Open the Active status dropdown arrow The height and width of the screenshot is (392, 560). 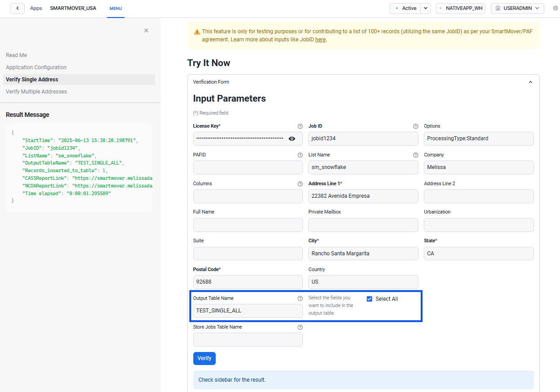[425, 8]
